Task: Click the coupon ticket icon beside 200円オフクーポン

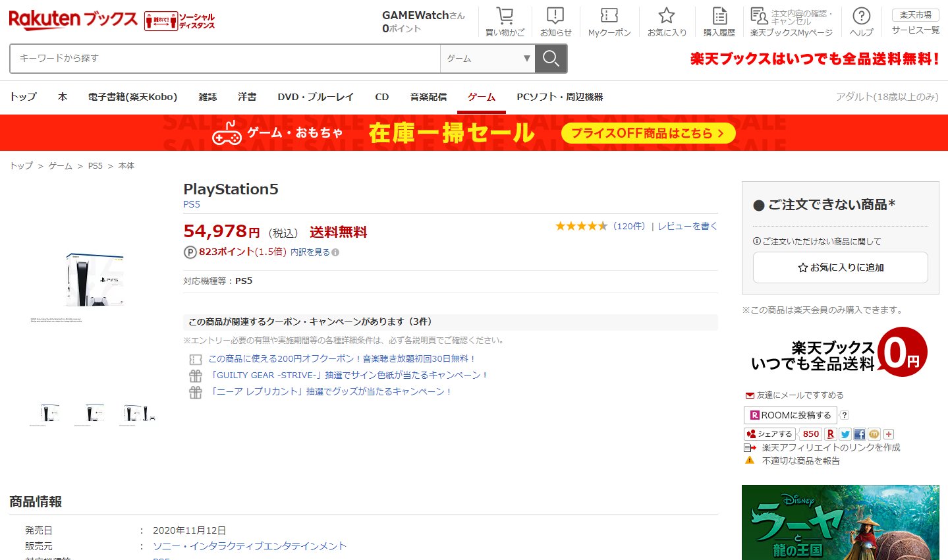Action: [x=196, y=360]
